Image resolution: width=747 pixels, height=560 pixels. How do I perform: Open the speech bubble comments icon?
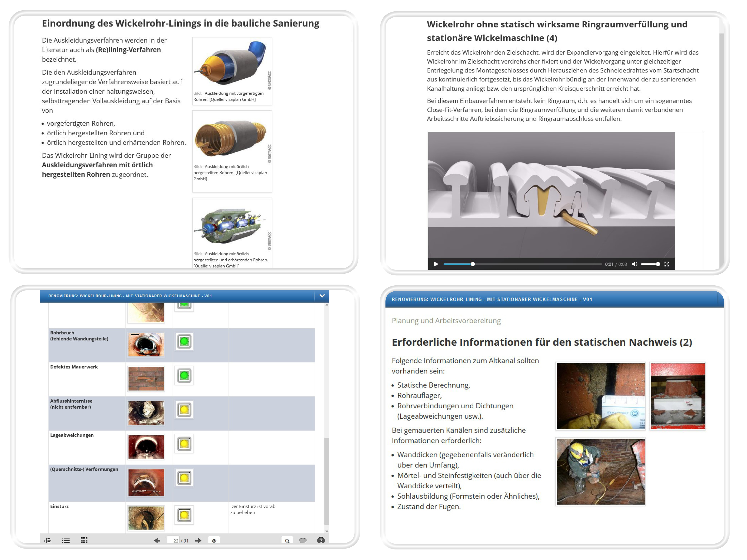pos(303,540)
